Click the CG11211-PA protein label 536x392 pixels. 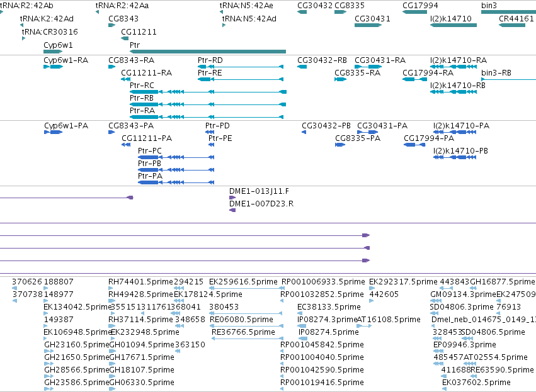click(x=147, y=138)
